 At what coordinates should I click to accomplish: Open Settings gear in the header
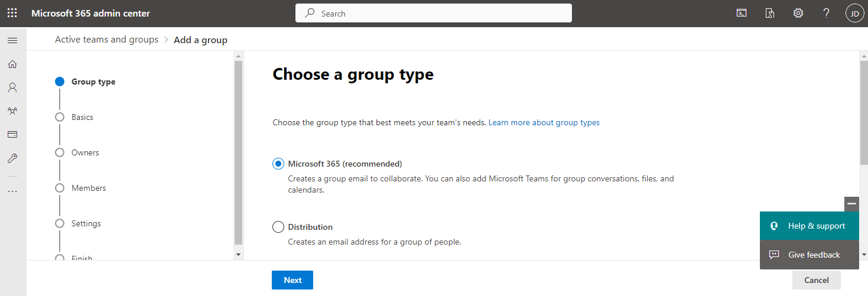coord(798,13)
